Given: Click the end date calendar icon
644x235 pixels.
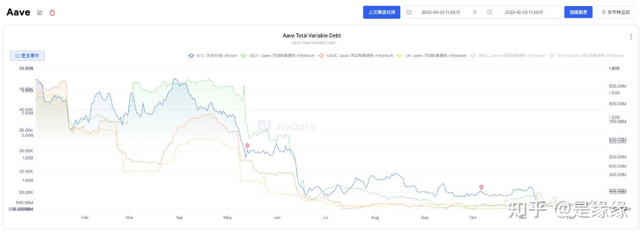Looking at the screenshot, I should (489, 12).
